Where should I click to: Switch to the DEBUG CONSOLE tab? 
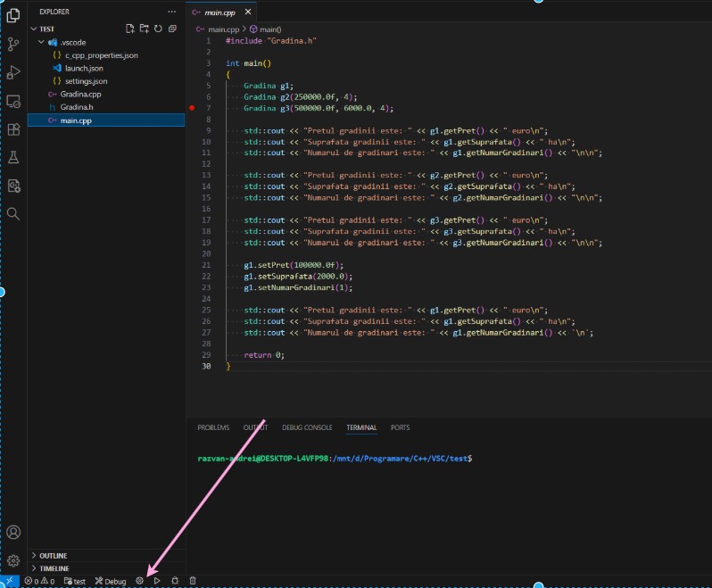pos(307,427)
